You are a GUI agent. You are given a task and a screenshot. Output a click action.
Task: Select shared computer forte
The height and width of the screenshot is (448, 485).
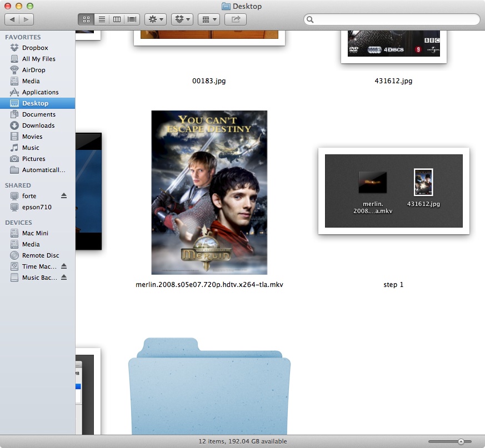(x=29, y=196)
